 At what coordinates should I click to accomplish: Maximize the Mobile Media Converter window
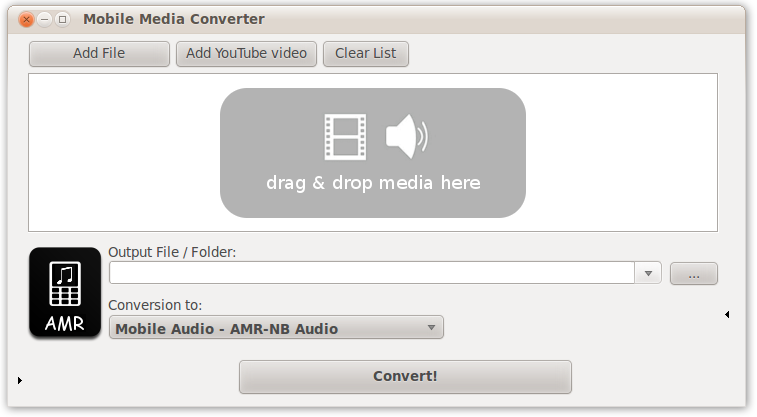coord(63,19)
